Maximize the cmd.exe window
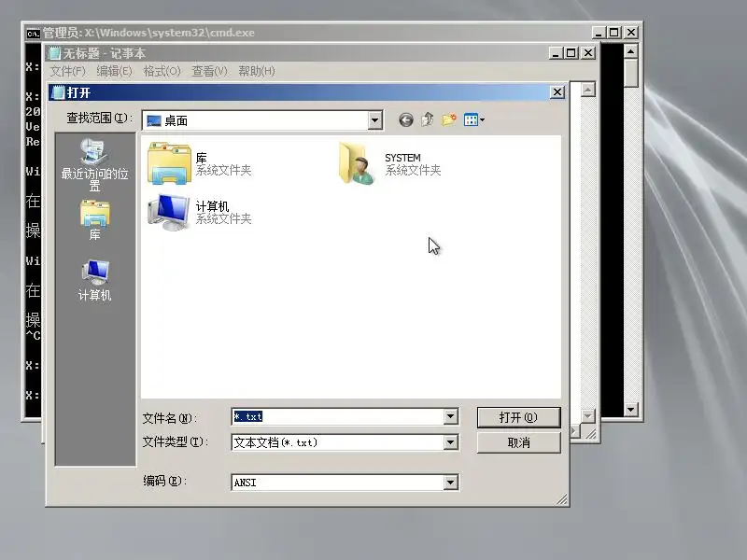This screenshot has height=560, width=747. click(x=614, y=33)
